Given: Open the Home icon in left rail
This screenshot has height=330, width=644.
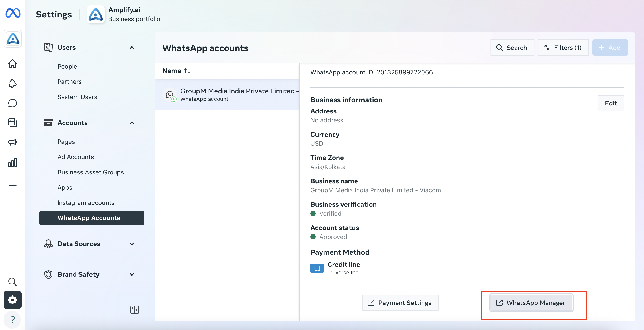Looking at the screenshot, I should [13, 63].
